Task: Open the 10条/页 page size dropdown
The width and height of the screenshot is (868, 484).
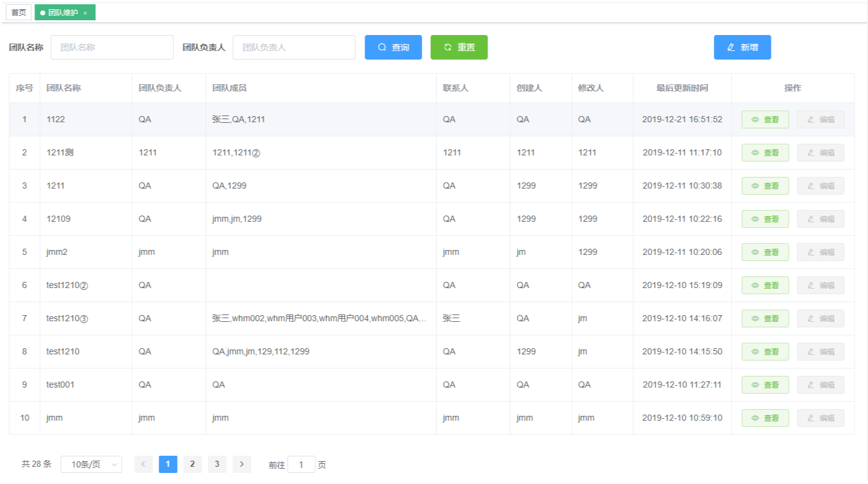Action: 91,464
